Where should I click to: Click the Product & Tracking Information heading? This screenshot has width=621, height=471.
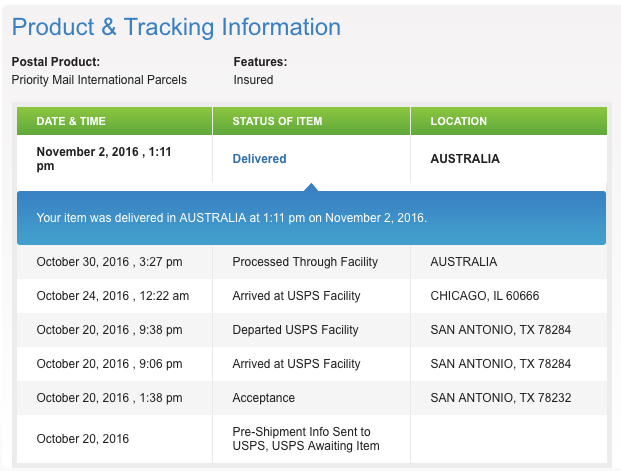pyautogui.click(x=176, y=27)
